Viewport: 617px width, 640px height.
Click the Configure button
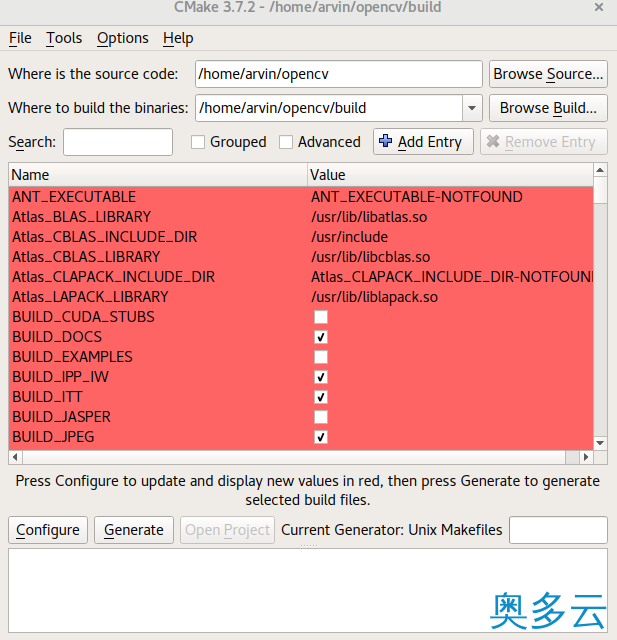(x=48, y=530)
